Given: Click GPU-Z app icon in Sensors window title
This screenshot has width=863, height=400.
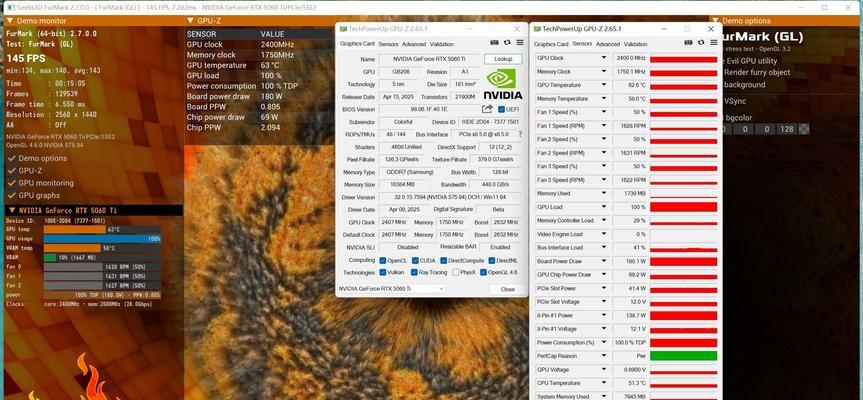Looking at the screenshot, I should coord(537,29).
